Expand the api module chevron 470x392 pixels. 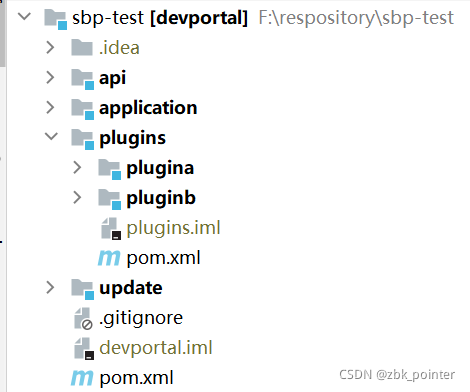[x=50, y=77]
